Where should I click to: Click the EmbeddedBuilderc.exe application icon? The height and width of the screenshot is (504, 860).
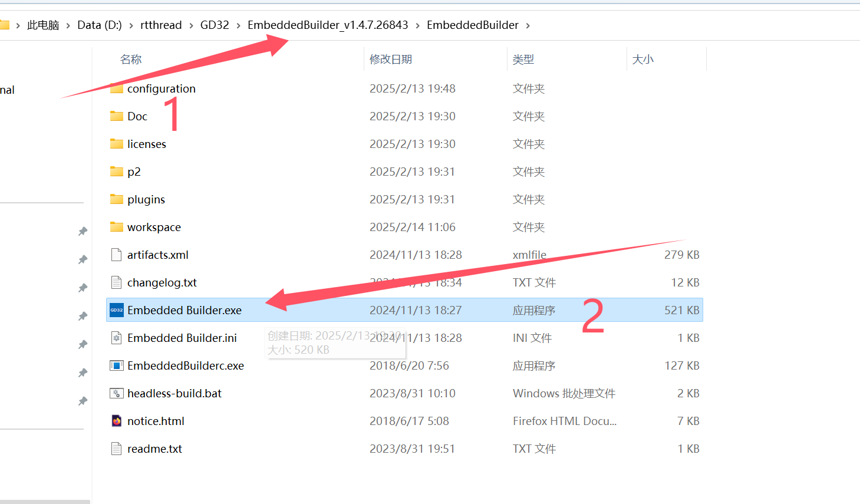(x=116, y=365)
